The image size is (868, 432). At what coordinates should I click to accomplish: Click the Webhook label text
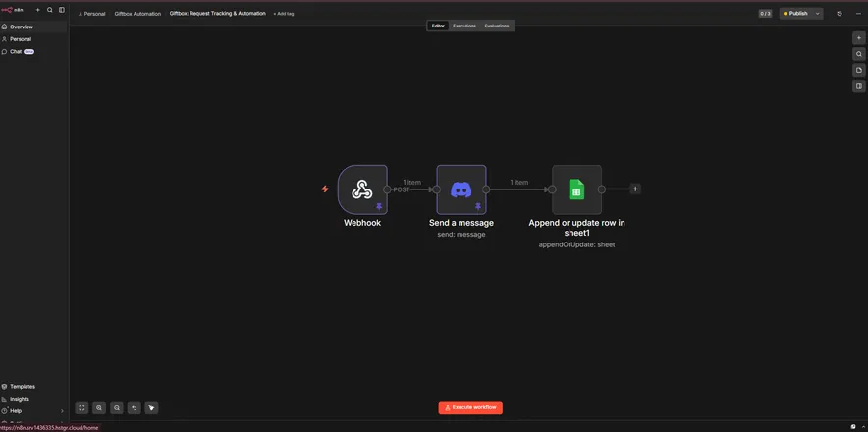tap(362, 223)
